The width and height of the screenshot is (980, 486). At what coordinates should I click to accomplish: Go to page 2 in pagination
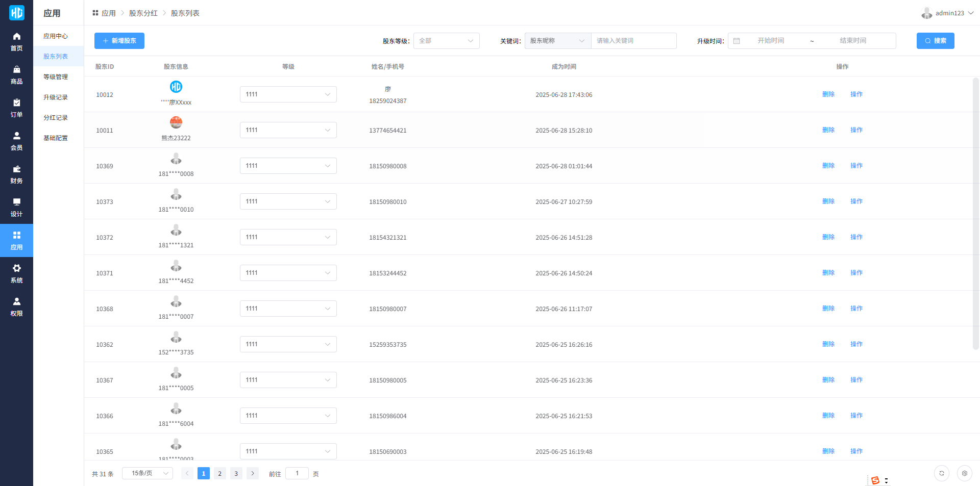[x=219, y=473]
